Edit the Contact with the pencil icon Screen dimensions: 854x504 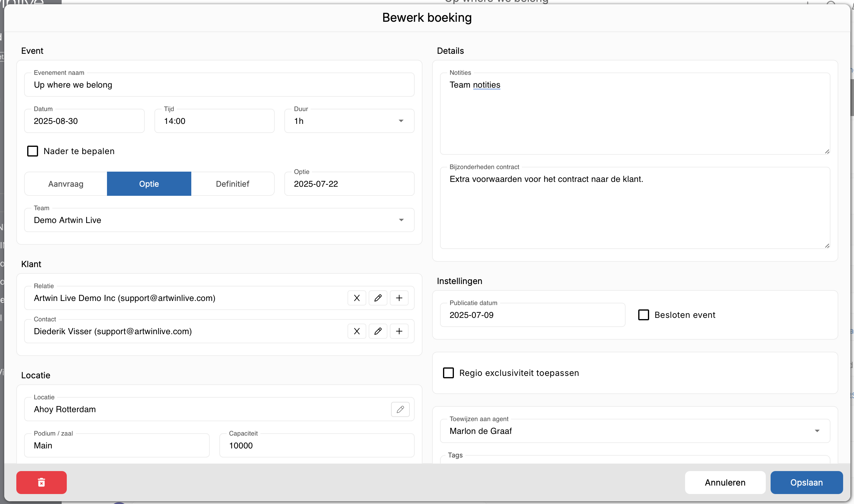pos(378,331)
